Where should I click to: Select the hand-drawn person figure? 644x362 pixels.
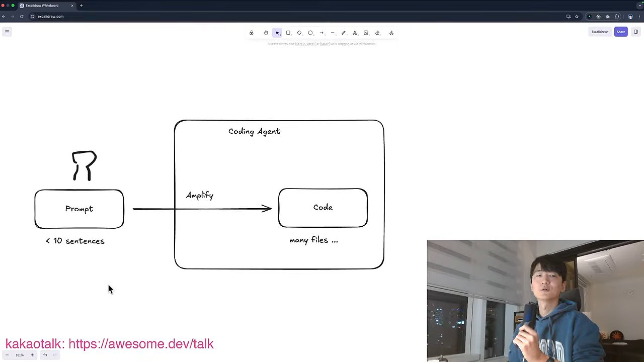coord(84,165)
